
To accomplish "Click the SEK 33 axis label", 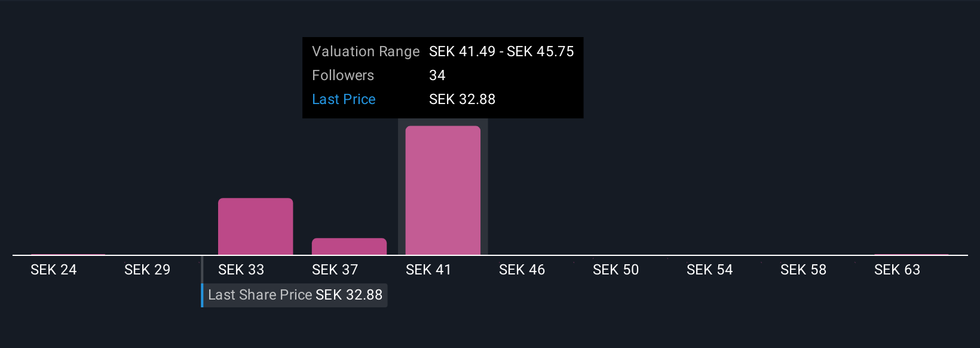I will [x=241, y=270].
